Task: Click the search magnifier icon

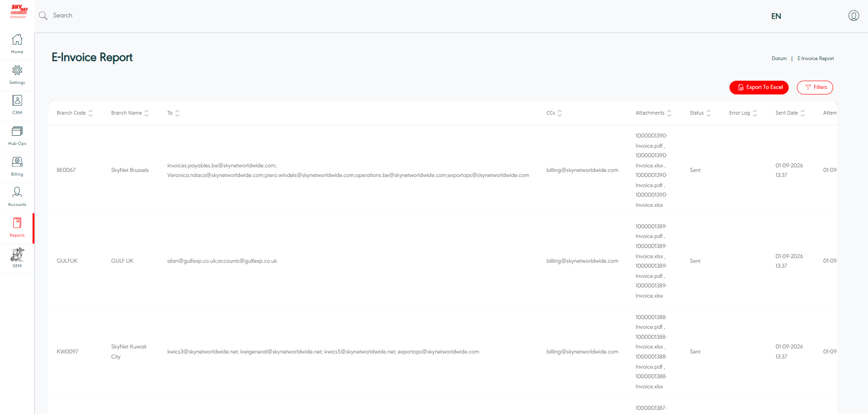Action: click(x=43, y=16)
